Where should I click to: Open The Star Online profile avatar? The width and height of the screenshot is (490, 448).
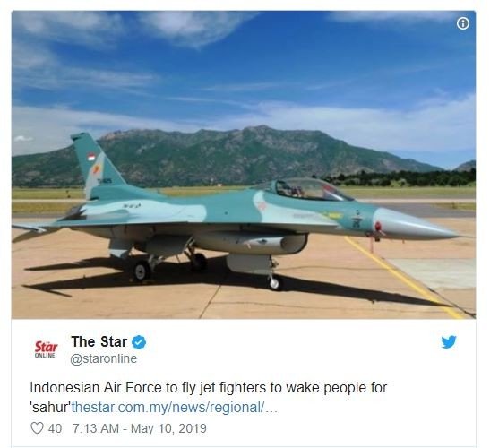pos(46,349)
